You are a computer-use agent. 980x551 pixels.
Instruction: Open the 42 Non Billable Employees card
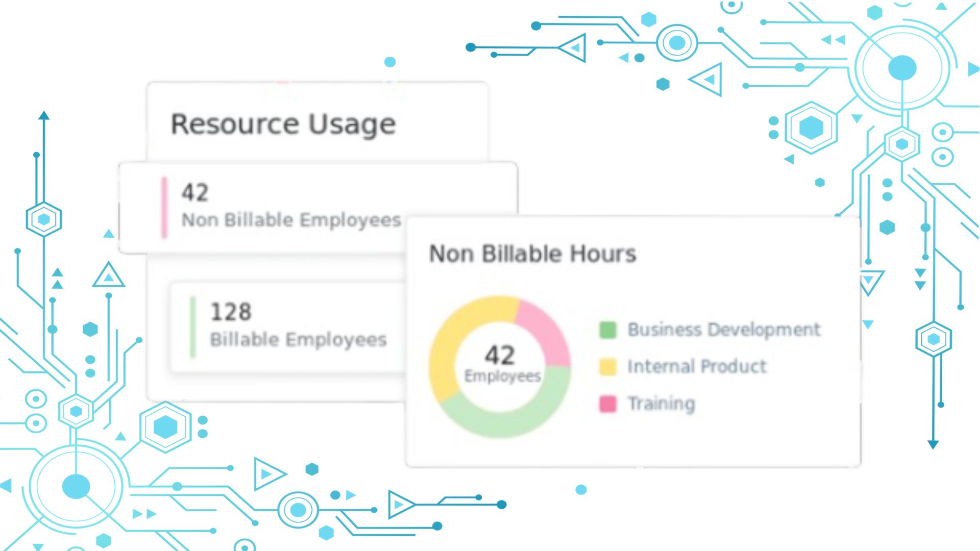pos(318,208)
